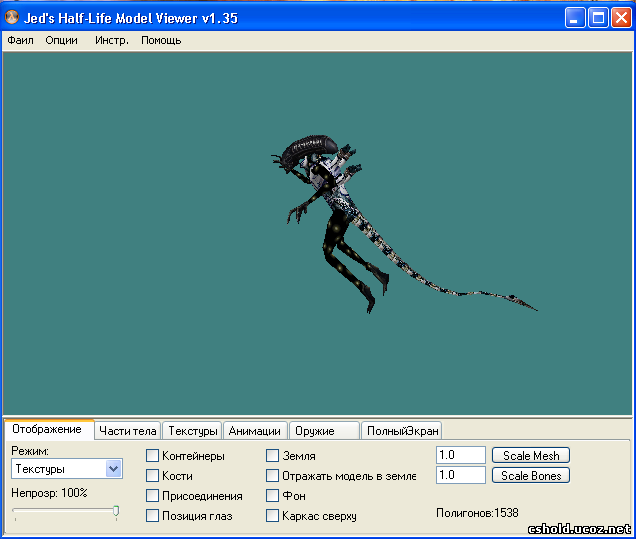Click the Scale Mesh button
Screen dimensions: 636x539
pyautogui.click(x=531, y=455)
